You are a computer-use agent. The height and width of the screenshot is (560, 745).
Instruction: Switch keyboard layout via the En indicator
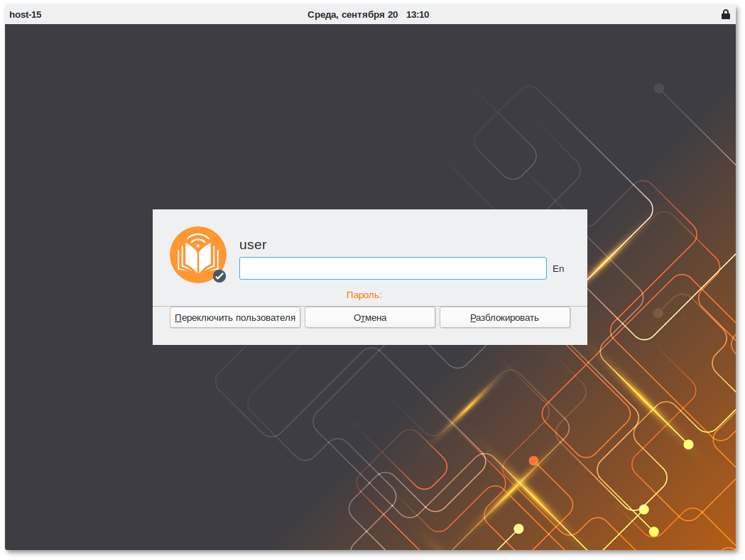coord(558,269)
